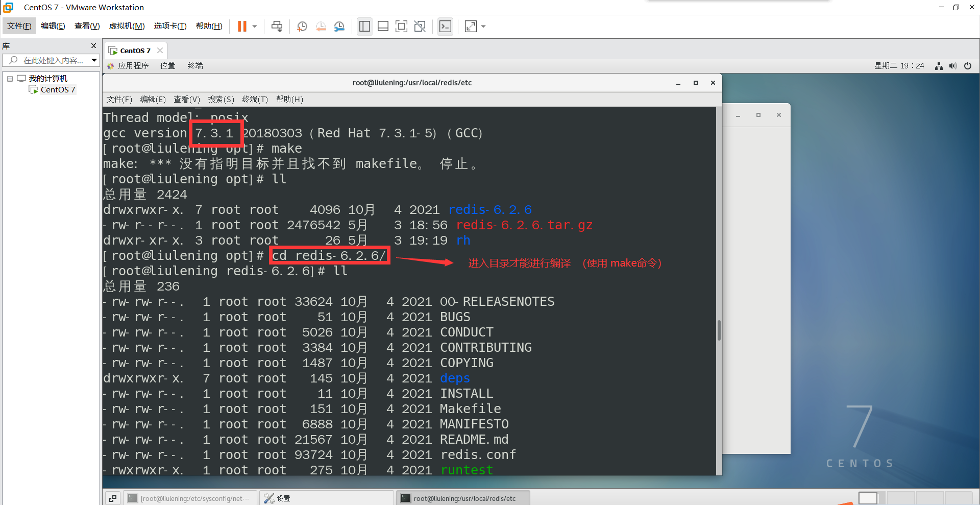Select 我的计算机 in the library tree
Screen dimensions: 980x505
pos(47,79)
